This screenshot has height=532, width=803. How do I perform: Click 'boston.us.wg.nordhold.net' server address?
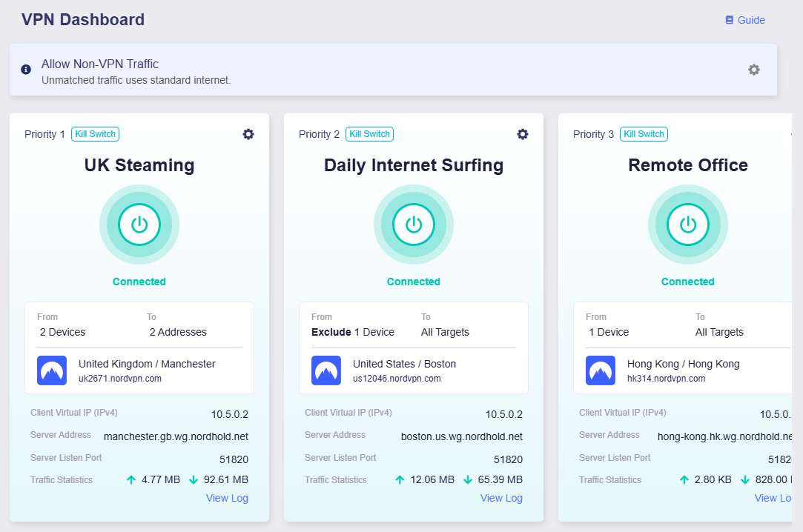pos(461,436)
